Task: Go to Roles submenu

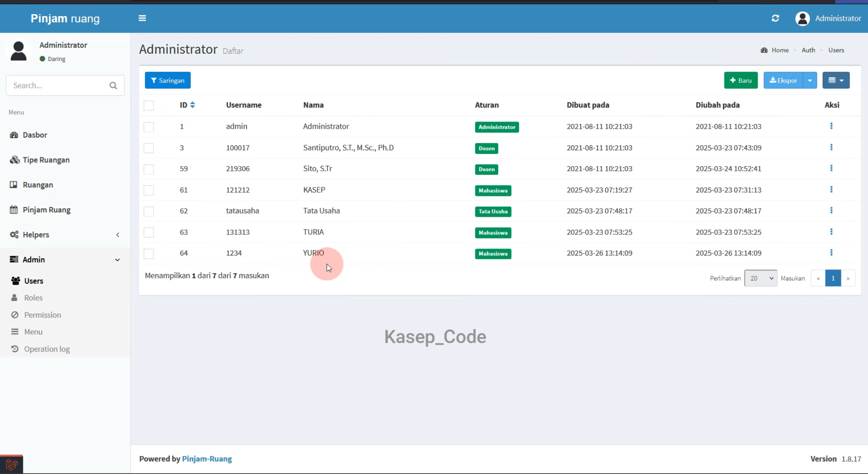Action: coord(33,298)
